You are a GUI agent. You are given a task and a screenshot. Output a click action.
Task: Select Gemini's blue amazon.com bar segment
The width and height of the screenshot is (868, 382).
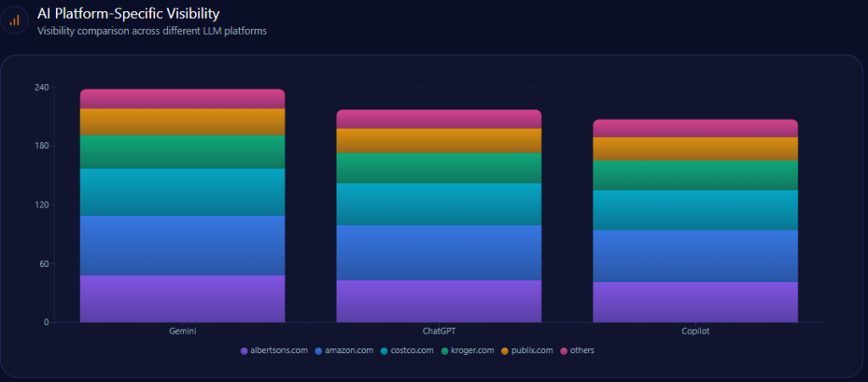(182, 245)
